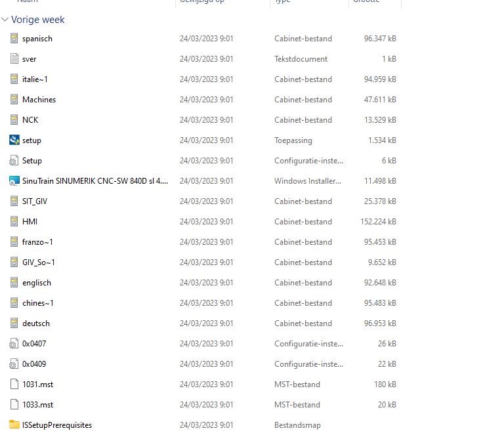This screenshot has height=437, width=504.
Task: Select the 0x0409 file name
Action: click(34, 364)
